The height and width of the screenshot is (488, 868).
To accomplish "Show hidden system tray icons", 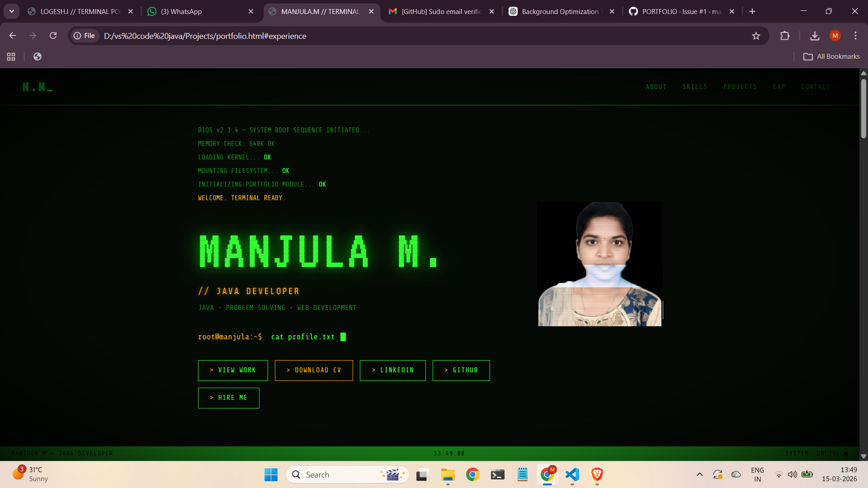I will (x=699, y=474).
